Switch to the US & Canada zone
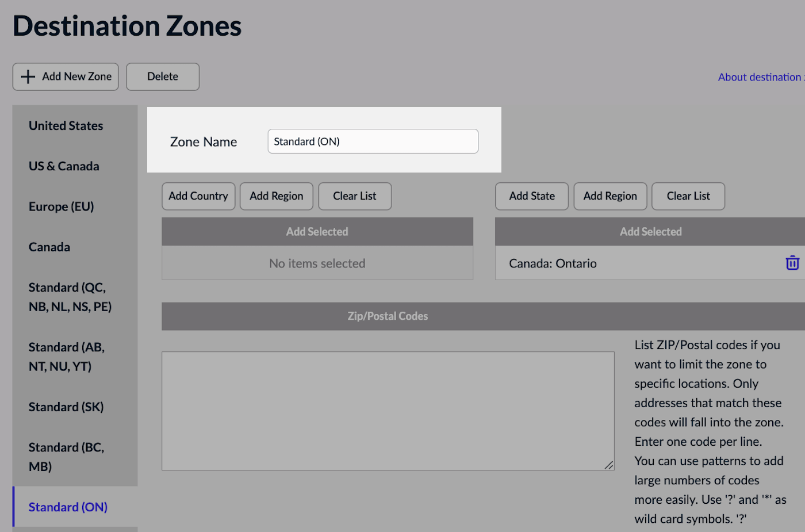The image size is (805, 532). point(64,166)
